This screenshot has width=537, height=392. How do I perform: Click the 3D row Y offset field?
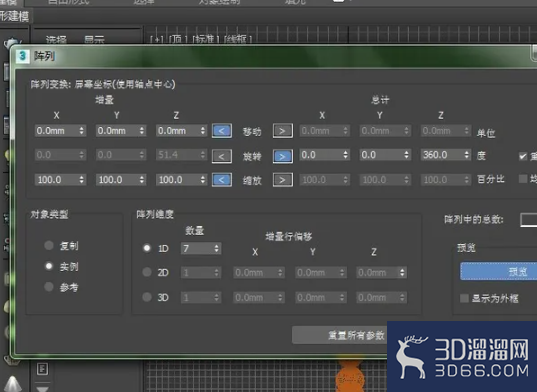tap(321, 297)
